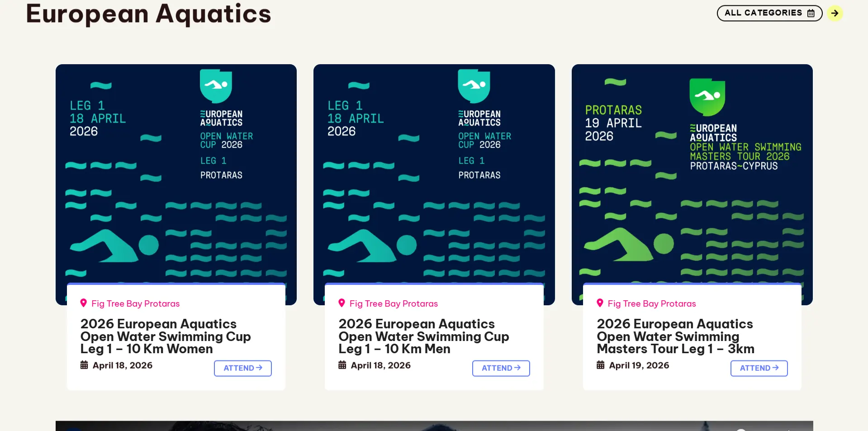The image size is (868, 431).
Task: Click location pin on 10 Km Women card
Action: pyautogui.click(x=83, y=303)
